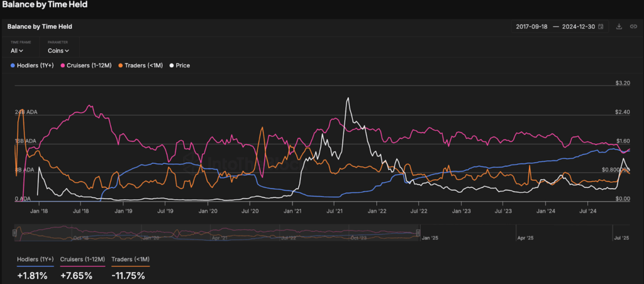This screenshot has height=284, width=644.
Task: Toggle Hodlers (1Y+) series in legend
Action: click(x=32, y=65)
